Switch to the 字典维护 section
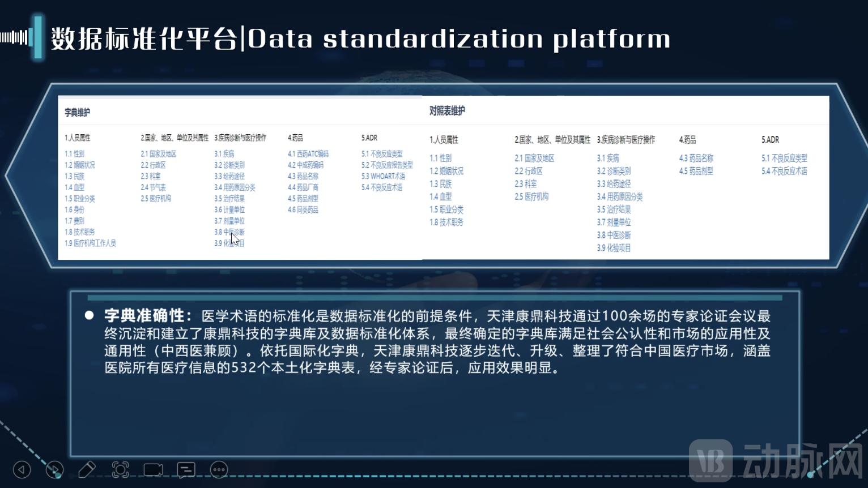868x488 pixels. click(x=78, y=112)
